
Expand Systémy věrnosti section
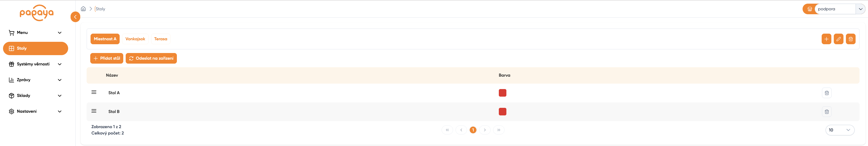coord(35,64)
